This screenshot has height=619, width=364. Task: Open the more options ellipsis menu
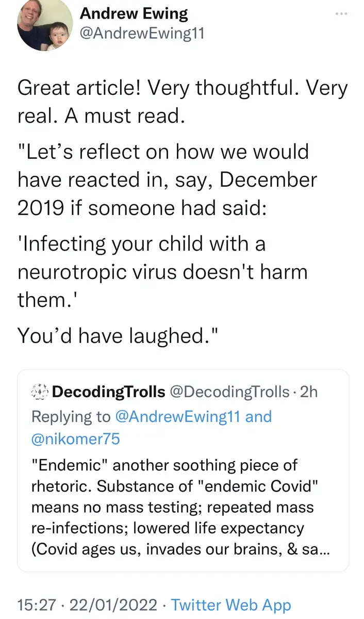point(341,13)
